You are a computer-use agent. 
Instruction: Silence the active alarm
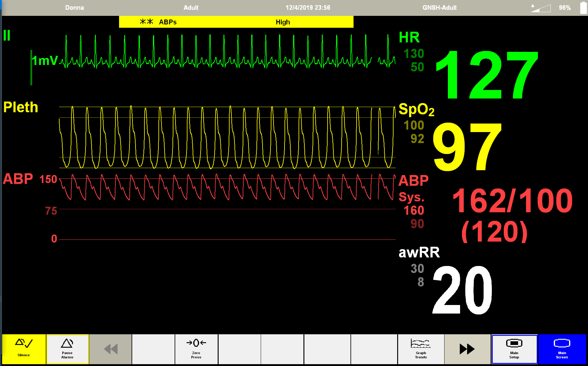[x=24, y=349]
